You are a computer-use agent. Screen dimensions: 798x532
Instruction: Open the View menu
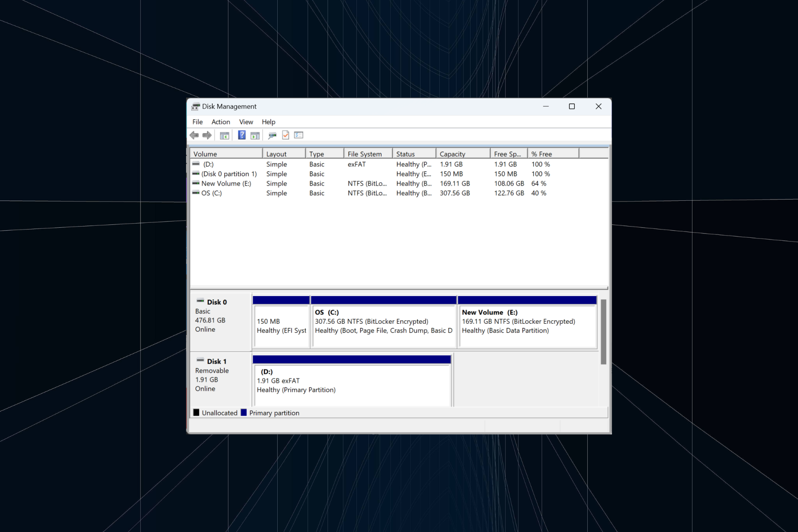246,122
